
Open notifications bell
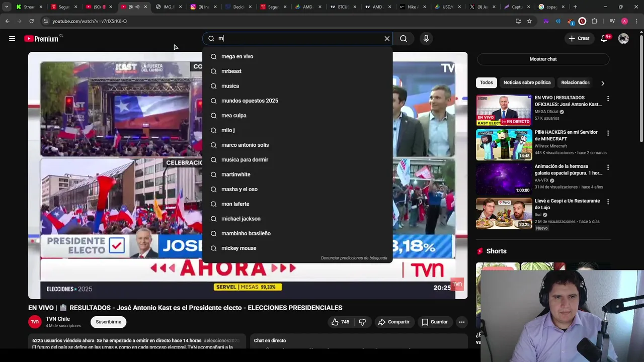tap(604, 39)
